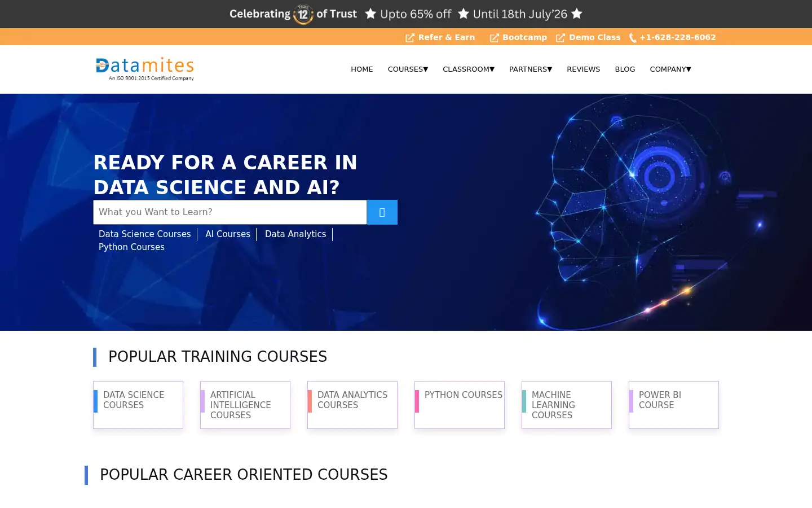Click the phone icon in the top bar
The image size is (812, 508).
pyautogui.click(x=633, y=38)
